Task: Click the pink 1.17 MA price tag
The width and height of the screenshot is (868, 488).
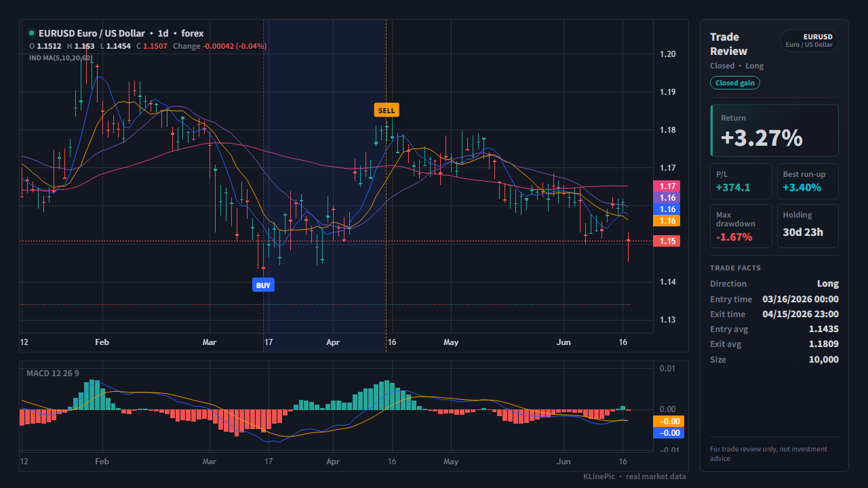Action: tap(666, 186)
